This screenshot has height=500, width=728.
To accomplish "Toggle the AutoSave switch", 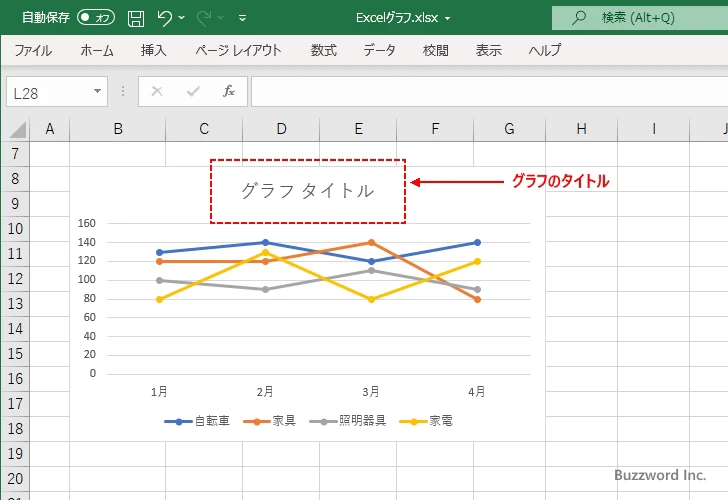I will click(x=96, y=18).
